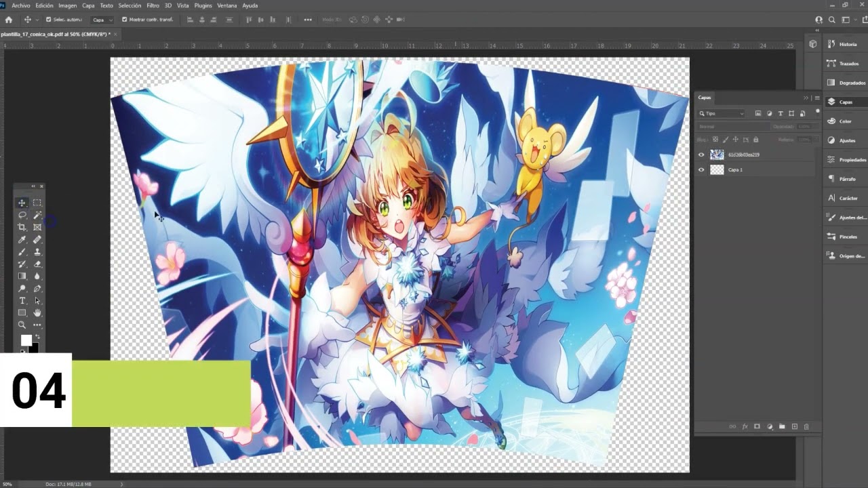Select the Rectangle shape tool
Viewport: 868px width, 488px height.
22,312
